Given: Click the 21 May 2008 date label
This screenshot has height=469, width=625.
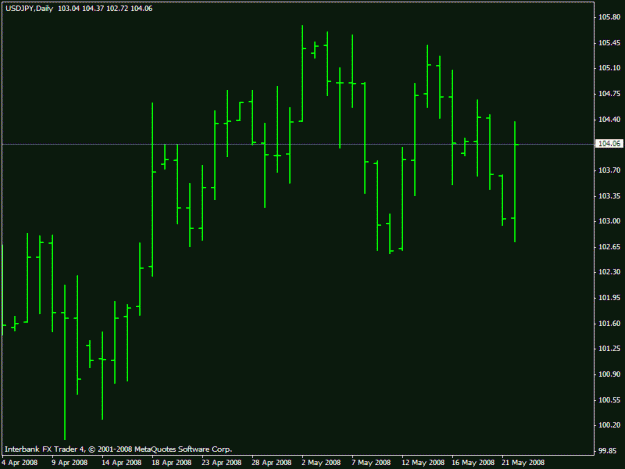Looking at the screenshot, I should 523,463.
